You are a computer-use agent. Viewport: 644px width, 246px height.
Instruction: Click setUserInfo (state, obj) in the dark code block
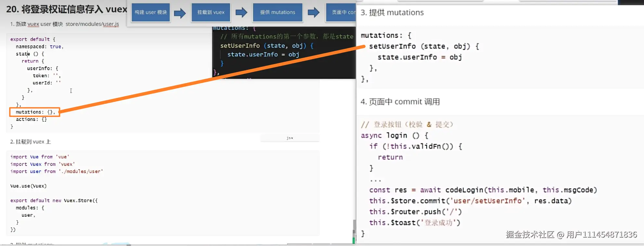click(x=267, y=45)
